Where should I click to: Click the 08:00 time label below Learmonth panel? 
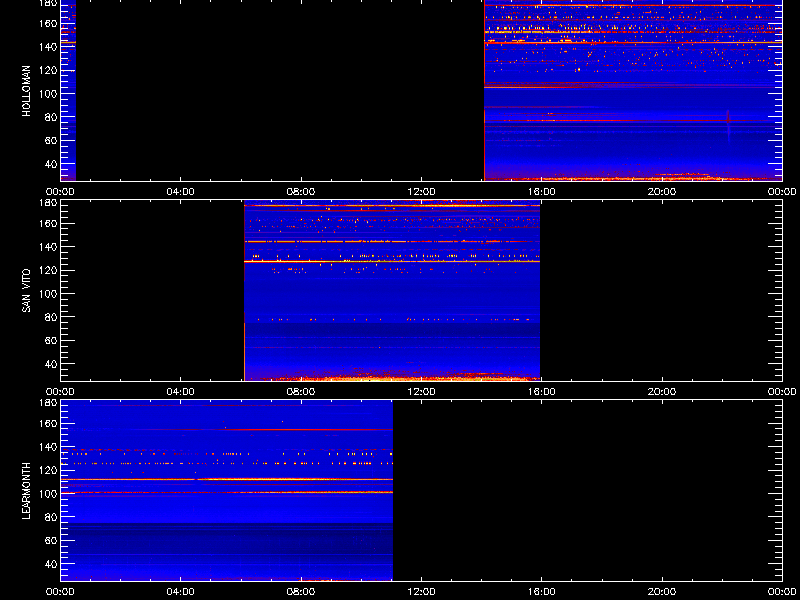(x=301, y=592)
